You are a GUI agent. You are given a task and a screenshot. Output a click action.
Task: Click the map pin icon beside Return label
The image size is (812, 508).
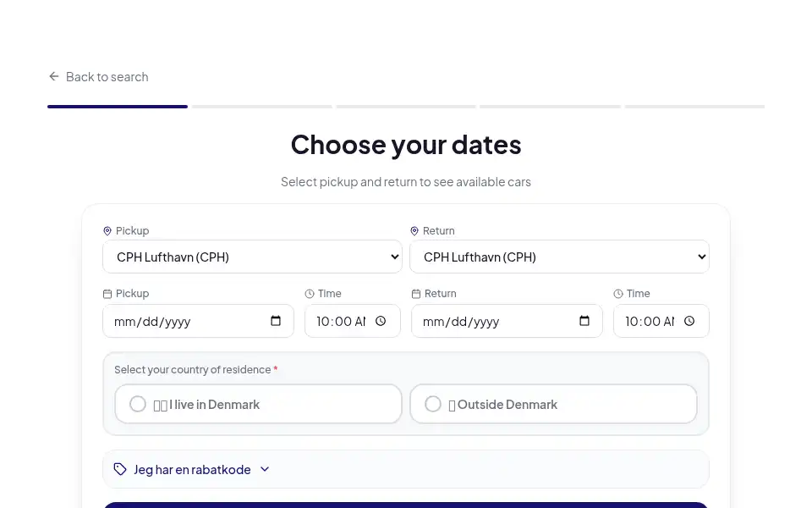point(414,231)
